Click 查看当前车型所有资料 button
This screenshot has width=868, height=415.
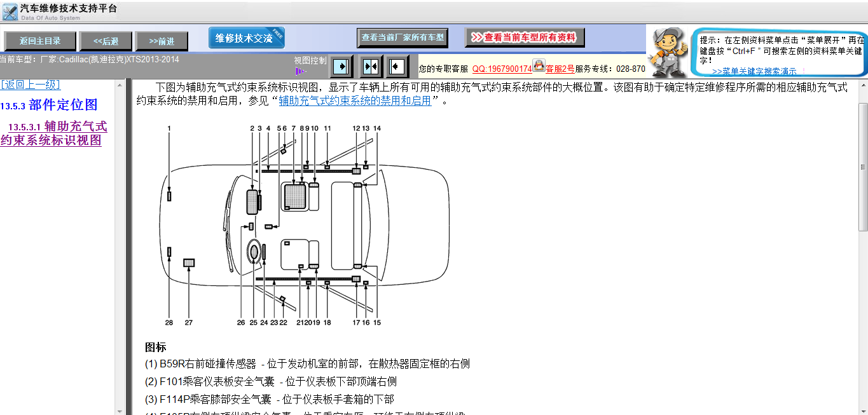(x=525, y=37)
